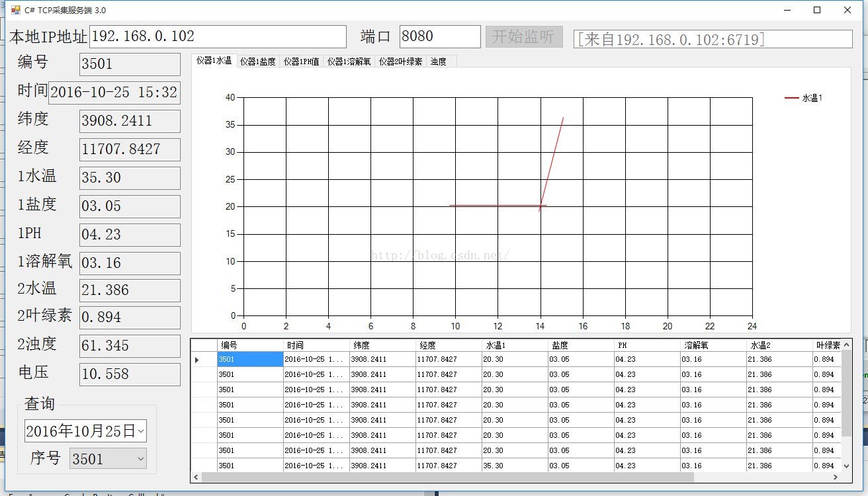Click the vertical scrollbar thumb of the data grid
The height and width of the screenshot is (496, 868).
coord(847,393)
